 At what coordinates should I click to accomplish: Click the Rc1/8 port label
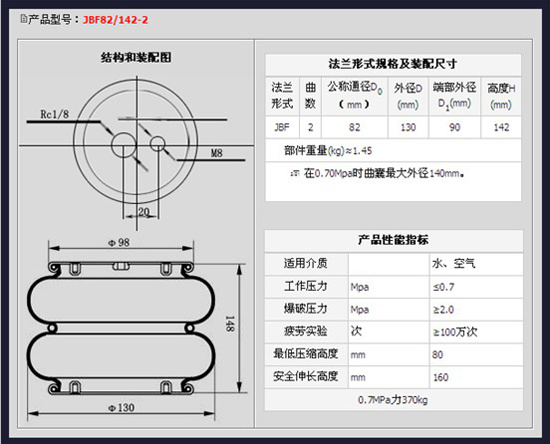pos(55,114)
